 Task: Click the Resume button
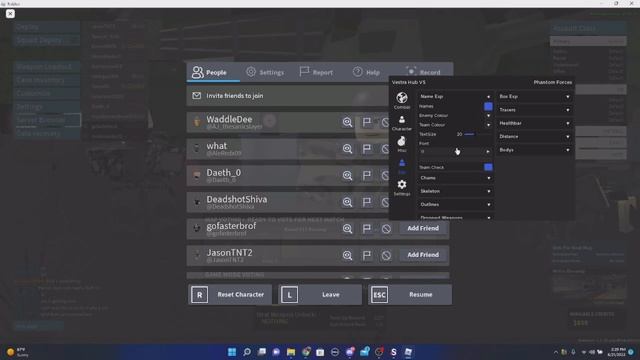coord(410,294)
